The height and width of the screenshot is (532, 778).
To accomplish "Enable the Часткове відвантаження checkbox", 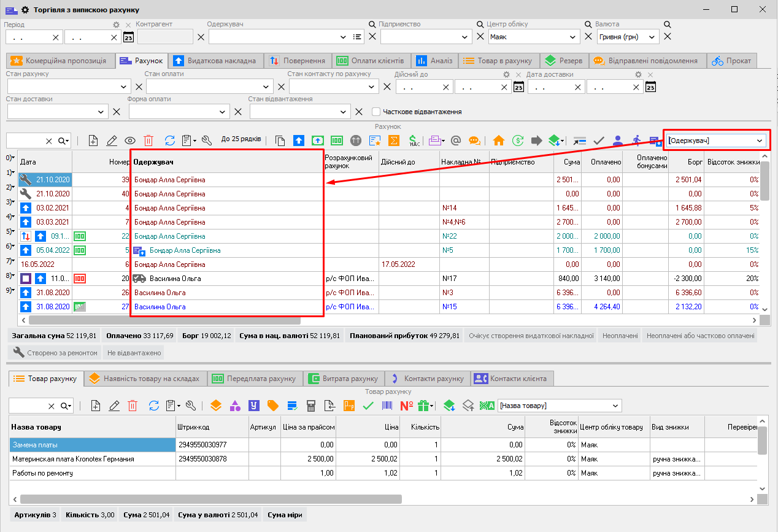I will [376, 112].
